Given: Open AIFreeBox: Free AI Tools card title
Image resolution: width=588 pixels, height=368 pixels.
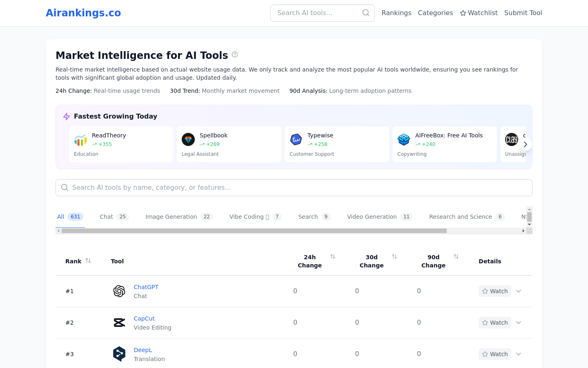Looking at the screenshot, I should (449, 135).
